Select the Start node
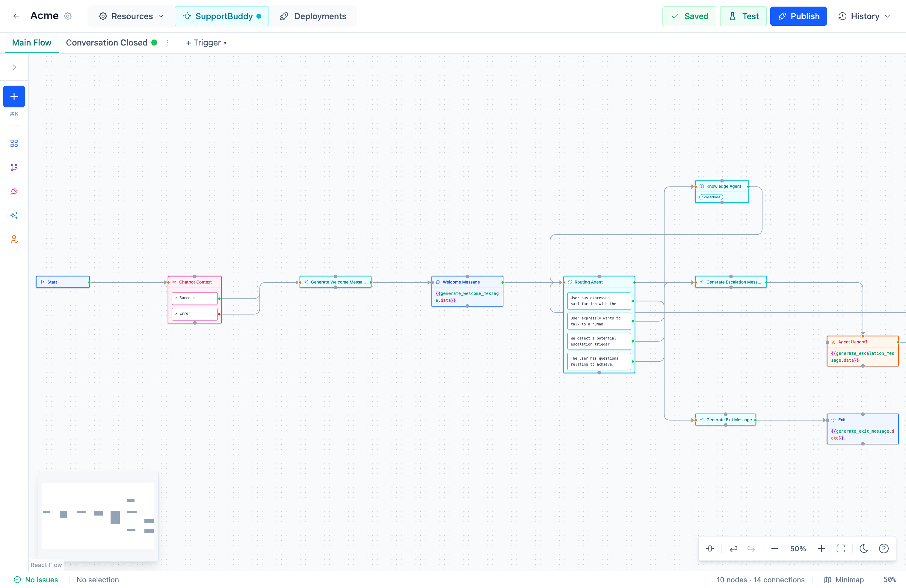 click(x=63, y=282)
